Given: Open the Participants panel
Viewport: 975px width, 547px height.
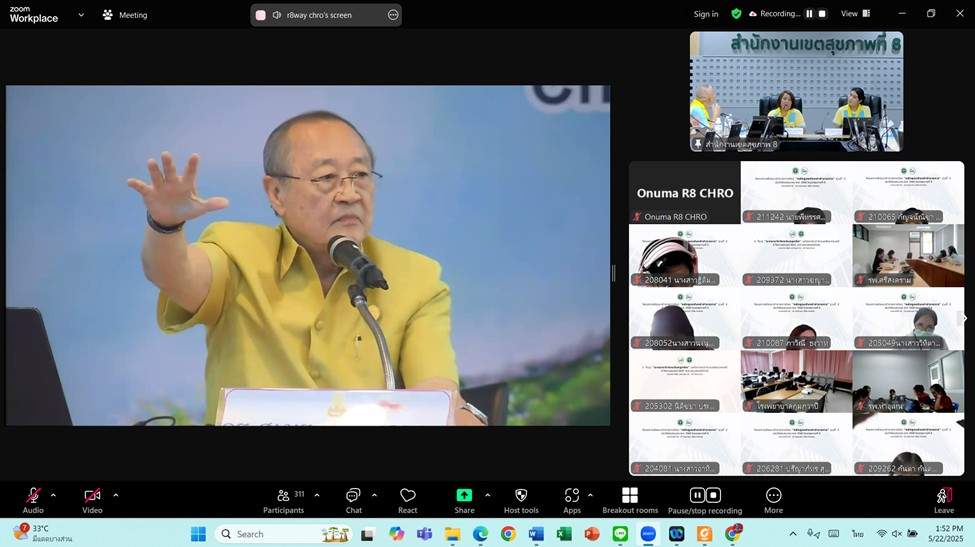Looking at the screenshot, I should click(284, 500).
